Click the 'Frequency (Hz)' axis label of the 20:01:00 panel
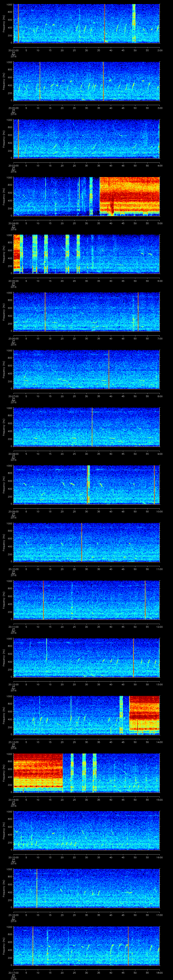This screenshot has height=980, width=173. pos(4,24)
